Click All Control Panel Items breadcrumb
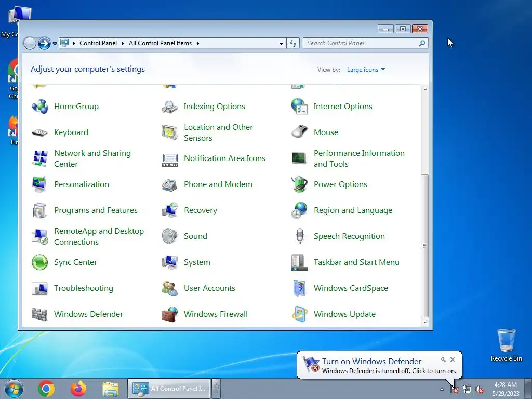 pos(160,43)
